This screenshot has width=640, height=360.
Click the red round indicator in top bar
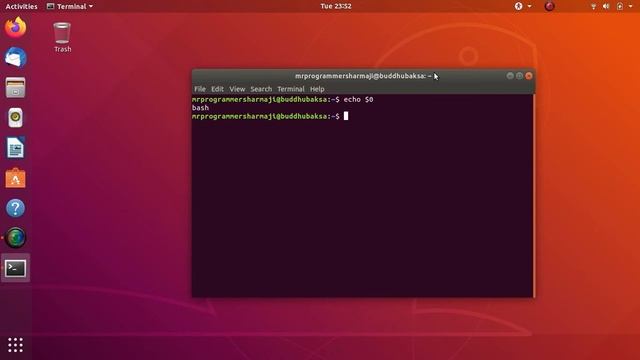click(x=549, y=6)
